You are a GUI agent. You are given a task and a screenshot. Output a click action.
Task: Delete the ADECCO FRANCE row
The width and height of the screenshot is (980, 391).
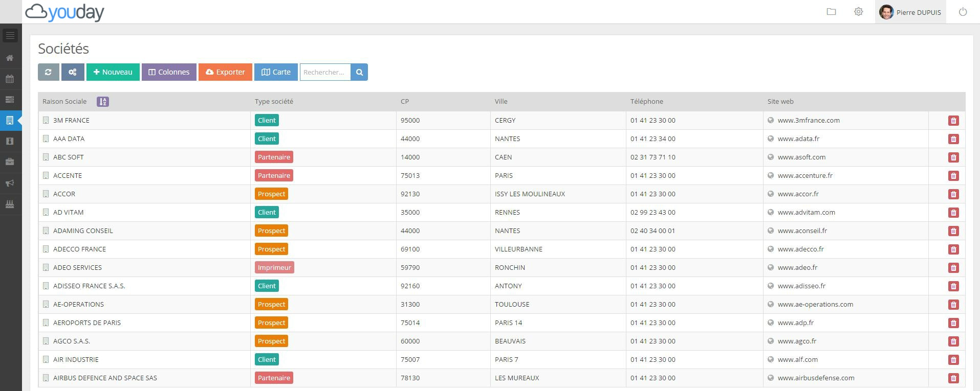[x=953, y=249]
